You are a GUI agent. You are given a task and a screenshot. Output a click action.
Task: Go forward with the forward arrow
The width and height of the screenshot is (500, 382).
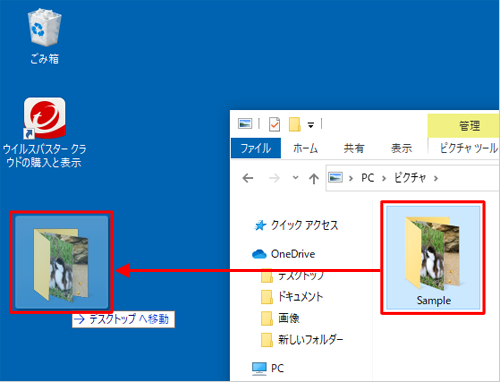coord(274,178)
